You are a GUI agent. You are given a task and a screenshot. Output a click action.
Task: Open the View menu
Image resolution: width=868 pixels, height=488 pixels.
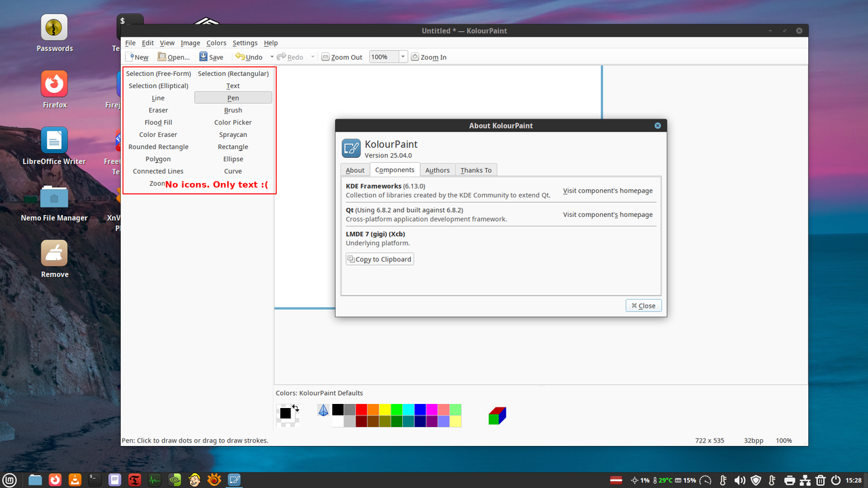[167, 43]
